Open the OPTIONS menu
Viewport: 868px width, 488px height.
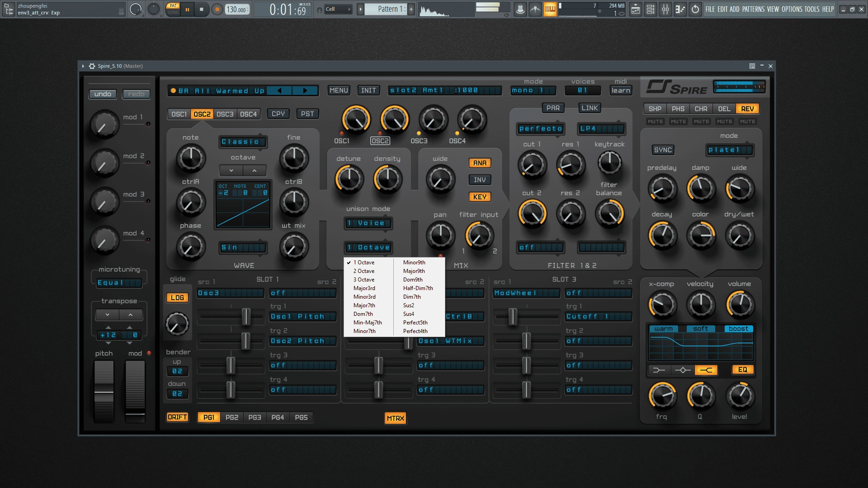[x=792, y=9]
